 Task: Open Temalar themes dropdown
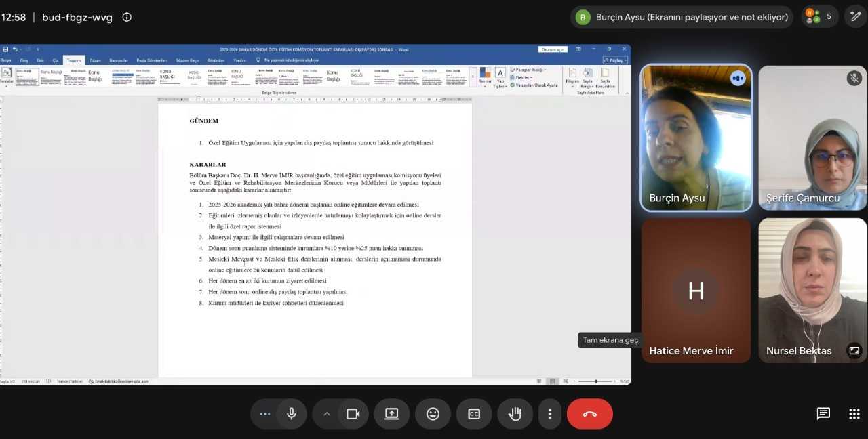click(7, 76)
